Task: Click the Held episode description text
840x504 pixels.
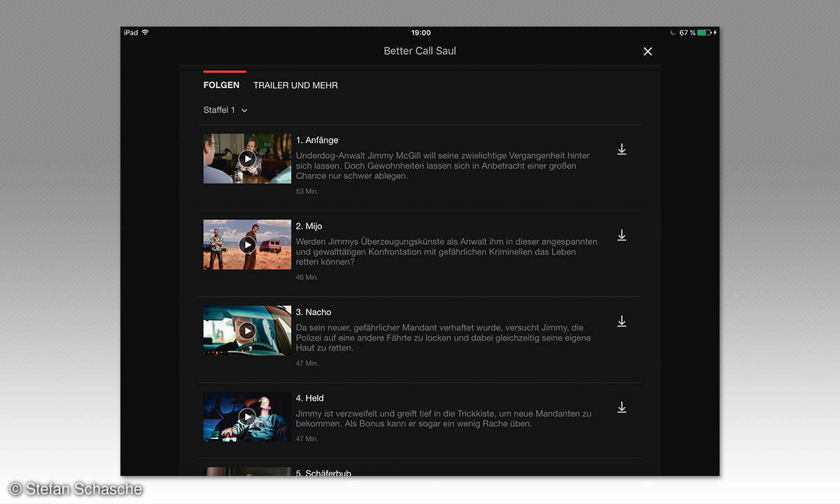Action: 444,419
